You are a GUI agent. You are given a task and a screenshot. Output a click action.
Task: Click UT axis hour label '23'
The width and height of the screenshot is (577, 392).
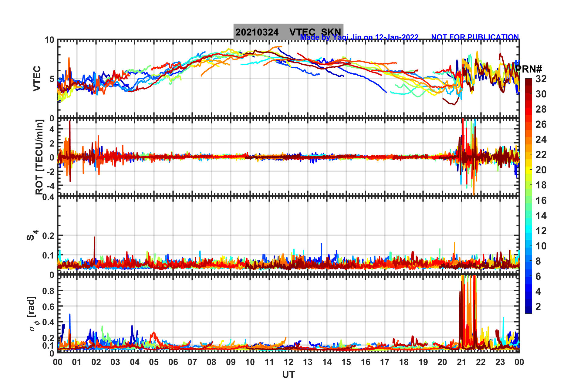coord(500,362)
